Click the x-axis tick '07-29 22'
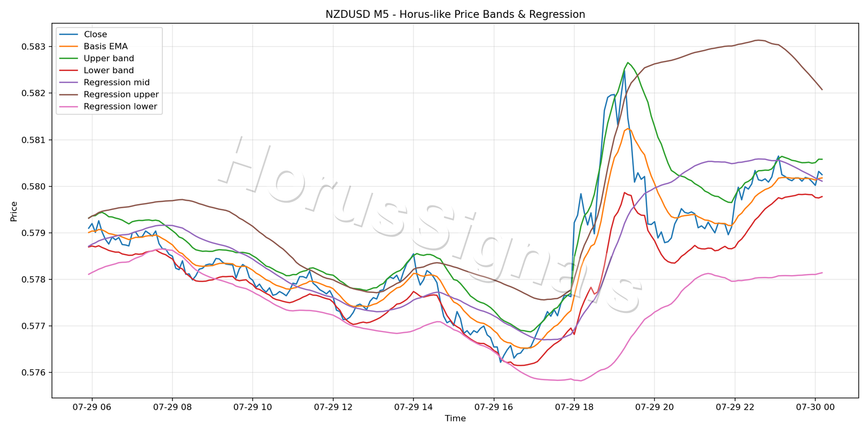The width and height of the screenshot is (868, 434). pyautogui.click(x=735, y=407)
